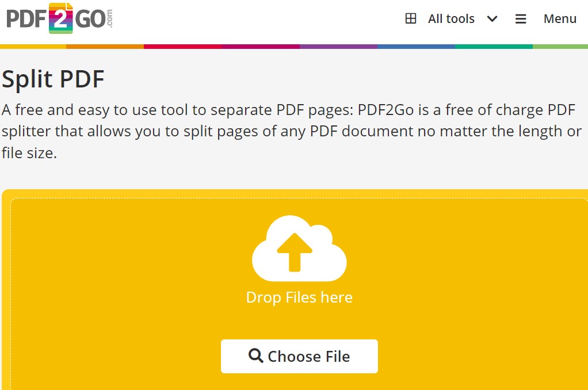This screenshot has height=390, width=588.
Task: Click the orange segment of color bar
Action: (105, 47)
